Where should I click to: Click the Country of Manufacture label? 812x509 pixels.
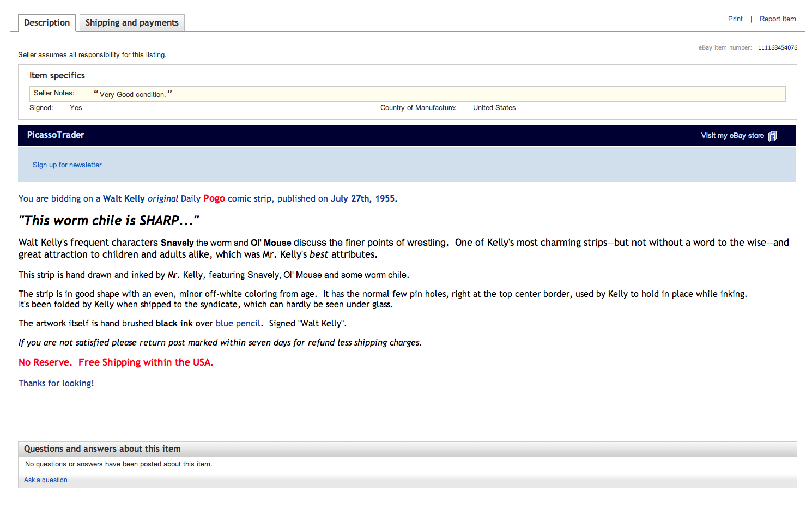(x=419, y=108)
